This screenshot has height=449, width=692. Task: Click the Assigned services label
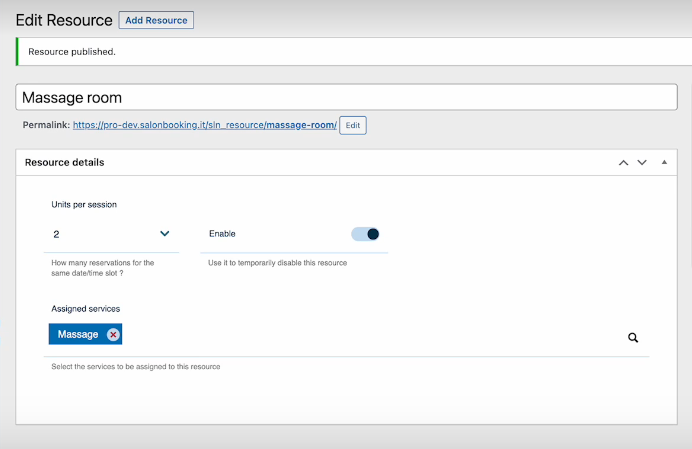point(85,309)
